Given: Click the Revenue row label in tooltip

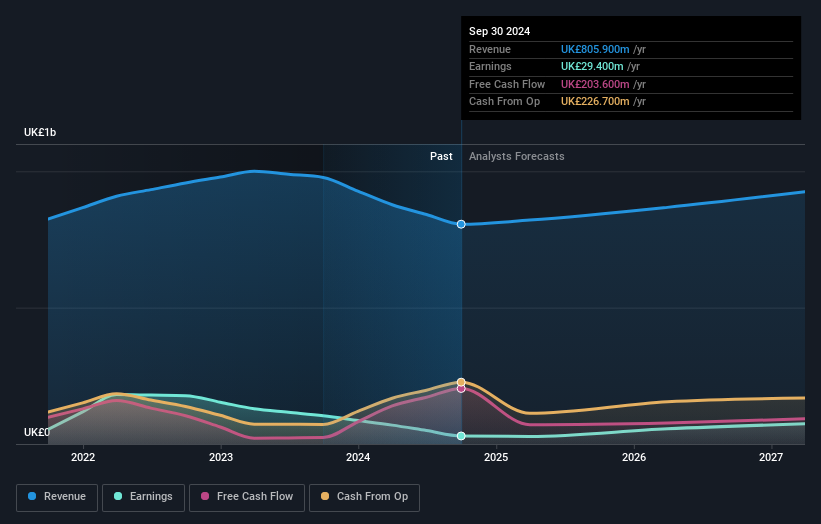Looking at the screenshot, I should pos(490,49).
